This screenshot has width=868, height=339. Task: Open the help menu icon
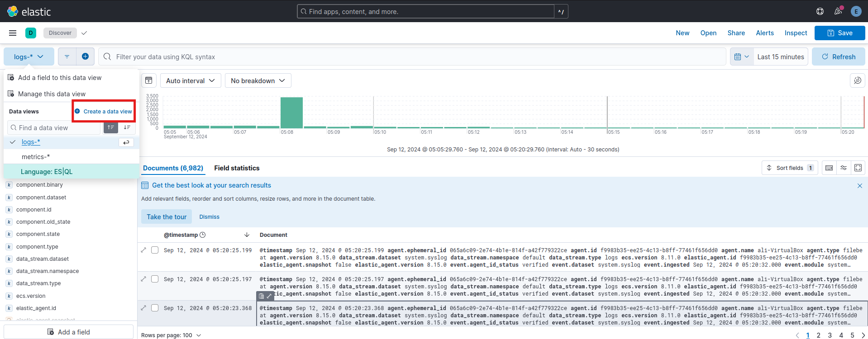820,11
